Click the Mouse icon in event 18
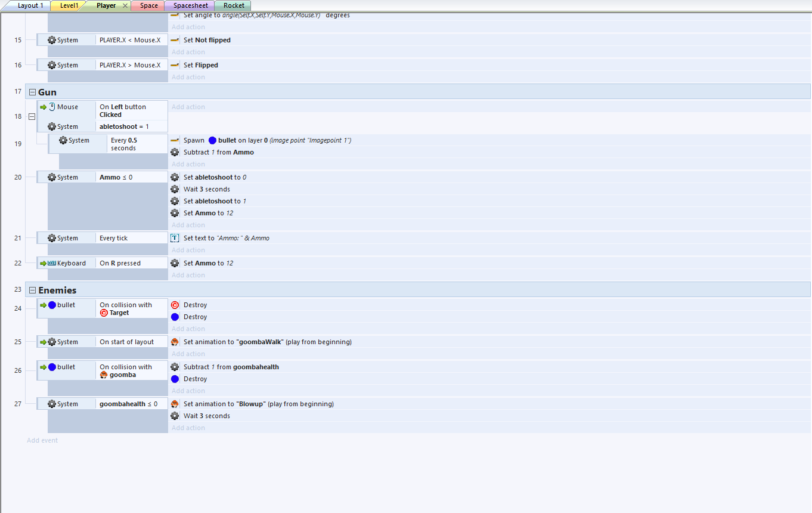 (x=52, y=107)
